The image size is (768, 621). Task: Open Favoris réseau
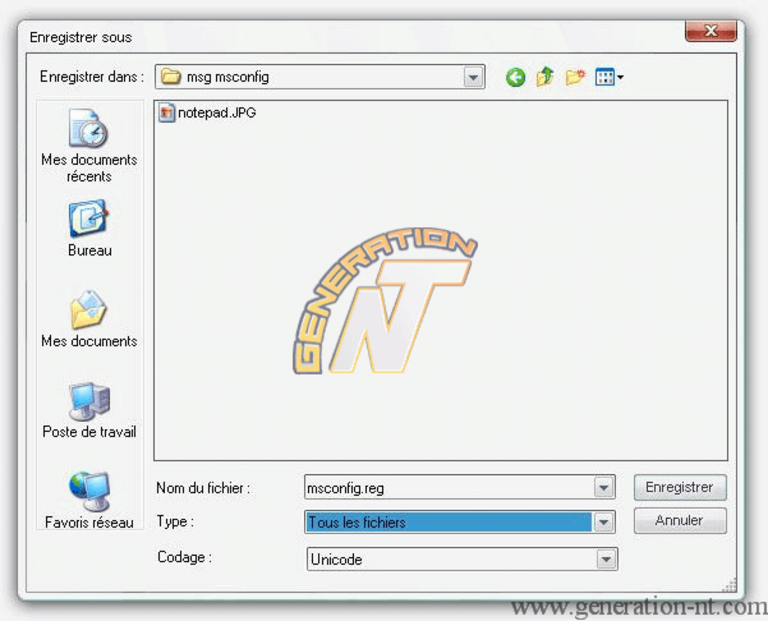[x=89, y=500]
